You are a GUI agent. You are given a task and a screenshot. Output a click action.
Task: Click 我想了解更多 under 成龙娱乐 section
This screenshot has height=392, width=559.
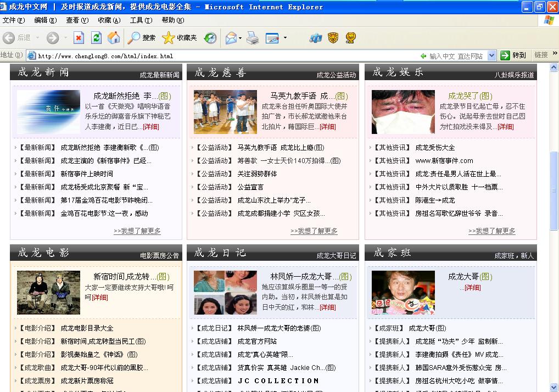(491, 231)
